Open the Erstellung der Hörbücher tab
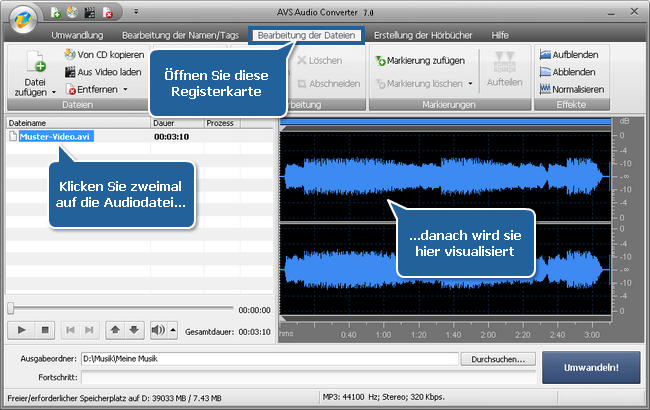Viewport: 650px width, 410px height. click(x=423, y=35)
